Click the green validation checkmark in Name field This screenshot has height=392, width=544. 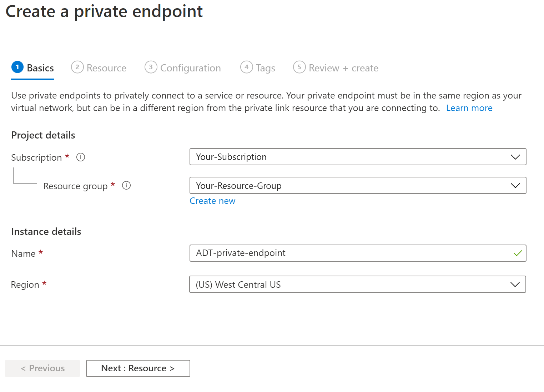pyautogui.click(x=518, y=253)
